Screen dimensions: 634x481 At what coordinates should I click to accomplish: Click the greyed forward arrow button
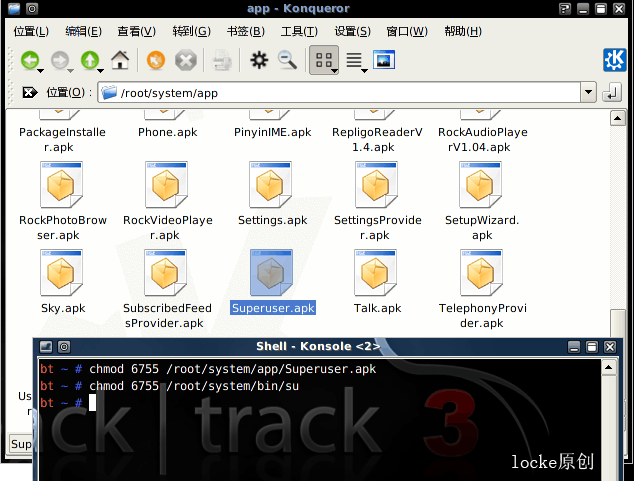pyautogui.click(x=60, y=60)
